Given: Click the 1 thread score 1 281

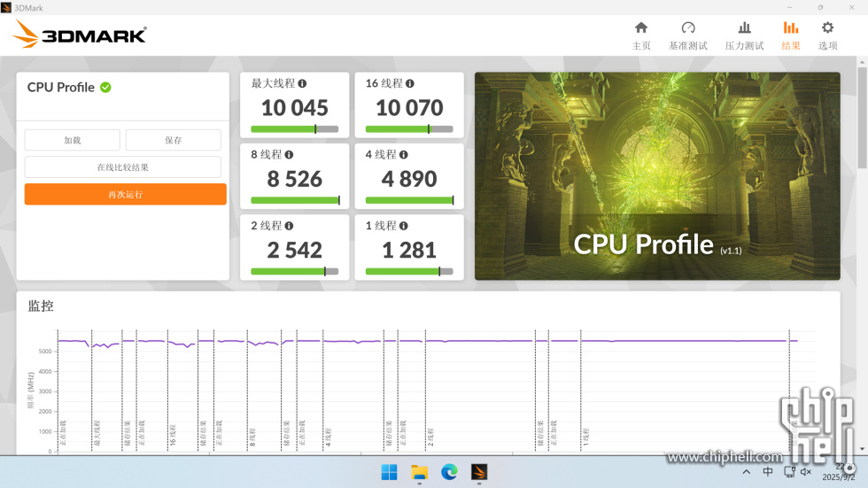Looking at the screenshot, I should [409, 250].
